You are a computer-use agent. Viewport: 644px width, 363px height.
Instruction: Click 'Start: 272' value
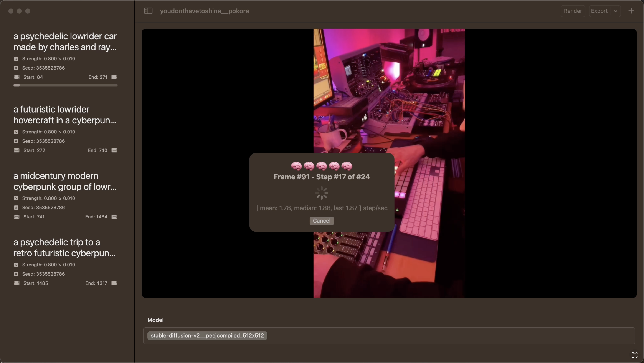tap(34, 150)
